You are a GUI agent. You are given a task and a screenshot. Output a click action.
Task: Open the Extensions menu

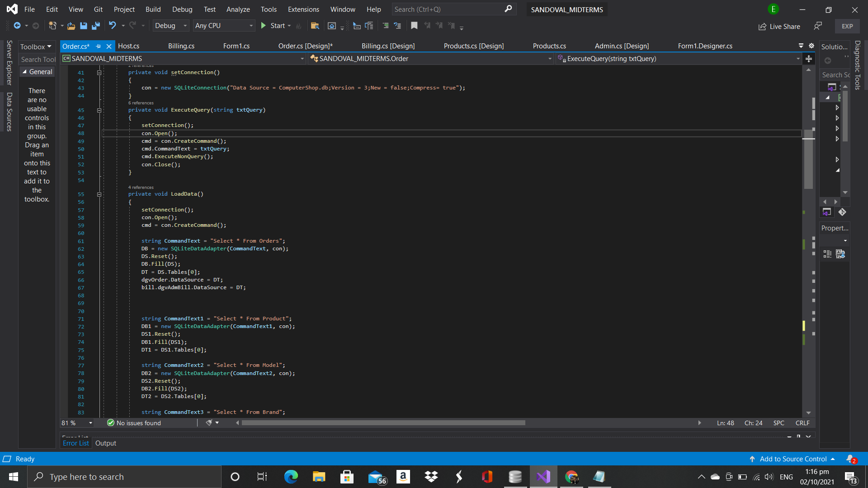303,9
